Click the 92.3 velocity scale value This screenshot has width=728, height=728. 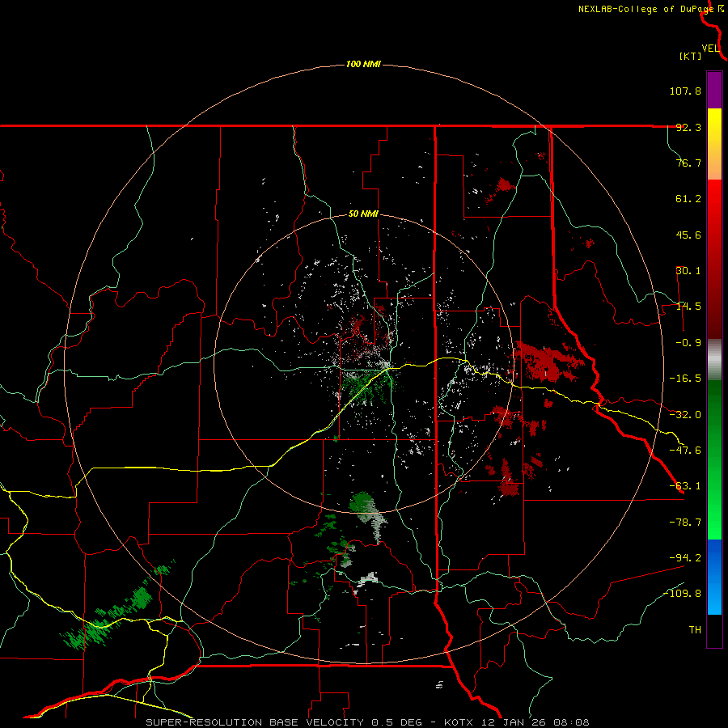click(688, 127)
